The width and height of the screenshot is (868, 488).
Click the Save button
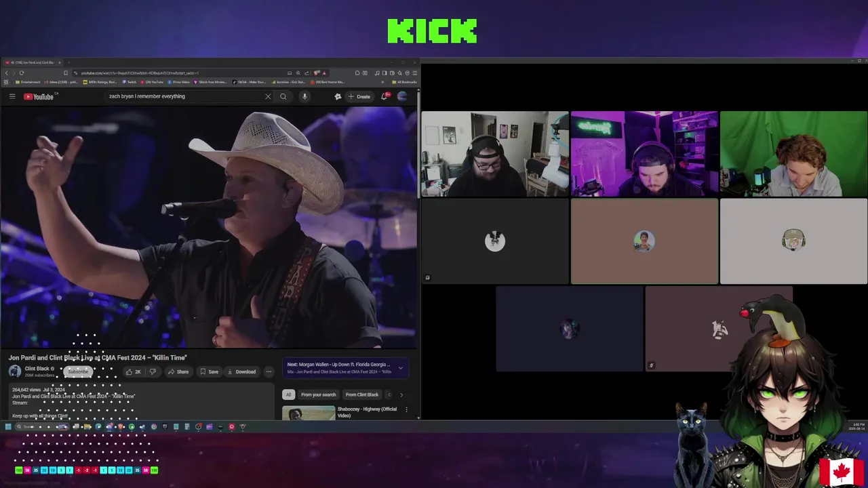point(209,371)
